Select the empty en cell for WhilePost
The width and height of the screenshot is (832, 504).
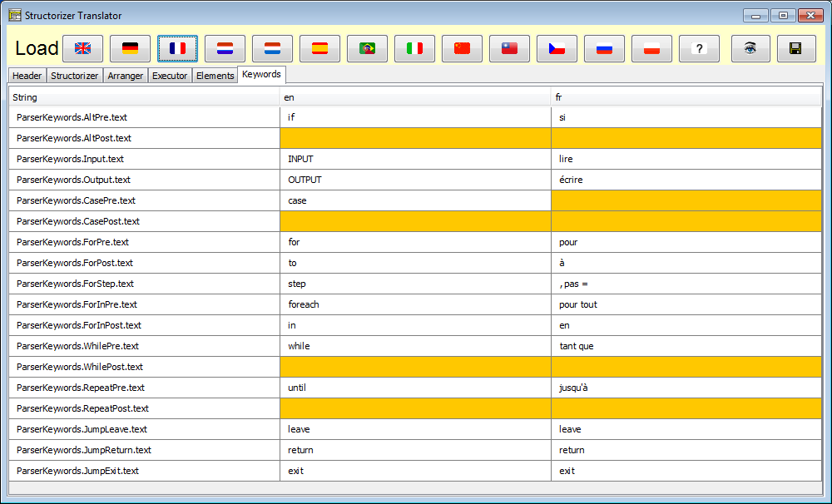[x=415, y=367]
